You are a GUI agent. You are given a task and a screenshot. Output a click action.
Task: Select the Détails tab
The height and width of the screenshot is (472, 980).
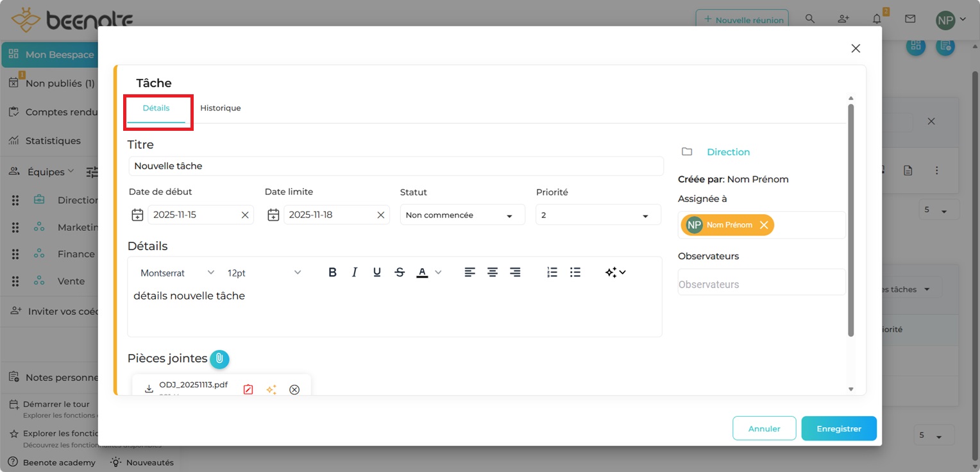point(156,108)
